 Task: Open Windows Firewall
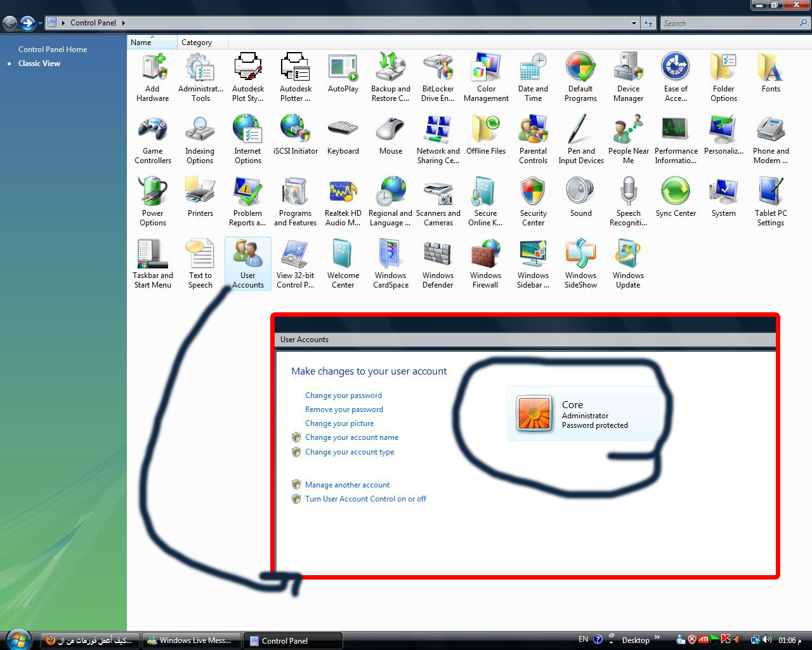pos(485,264)
